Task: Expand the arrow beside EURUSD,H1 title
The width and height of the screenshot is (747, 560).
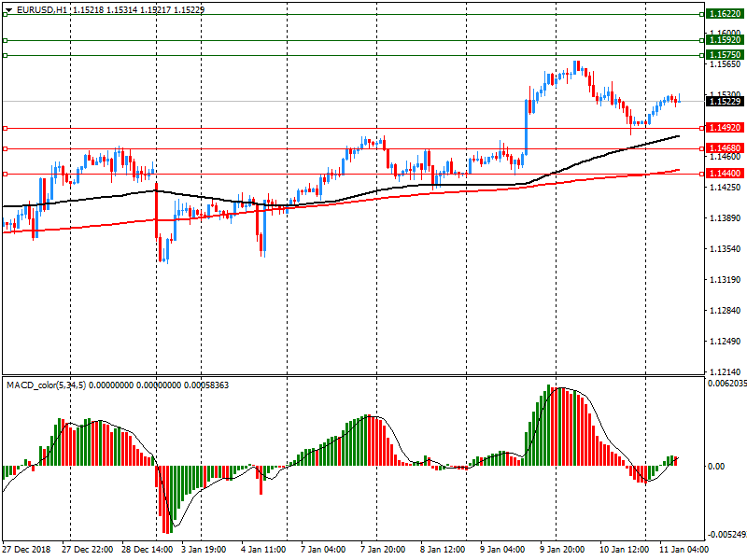Action: pyautogui.click(x=7, y=8)
